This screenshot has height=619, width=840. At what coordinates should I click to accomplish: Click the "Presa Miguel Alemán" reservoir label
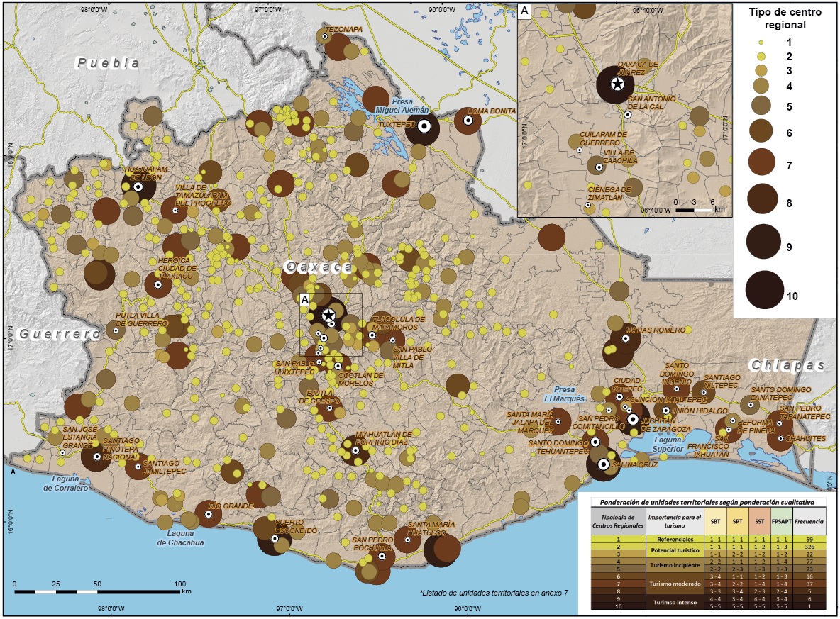click(x=402, y=106)
